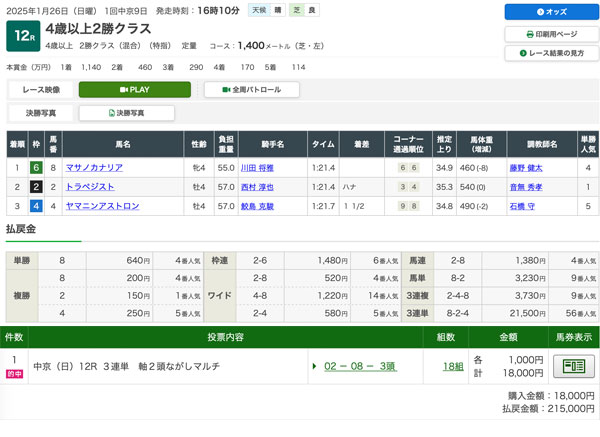The width and height of the screenshot is (600, 437).
Task: Open trainer 音無 秀孝 link
Action: 529,187
